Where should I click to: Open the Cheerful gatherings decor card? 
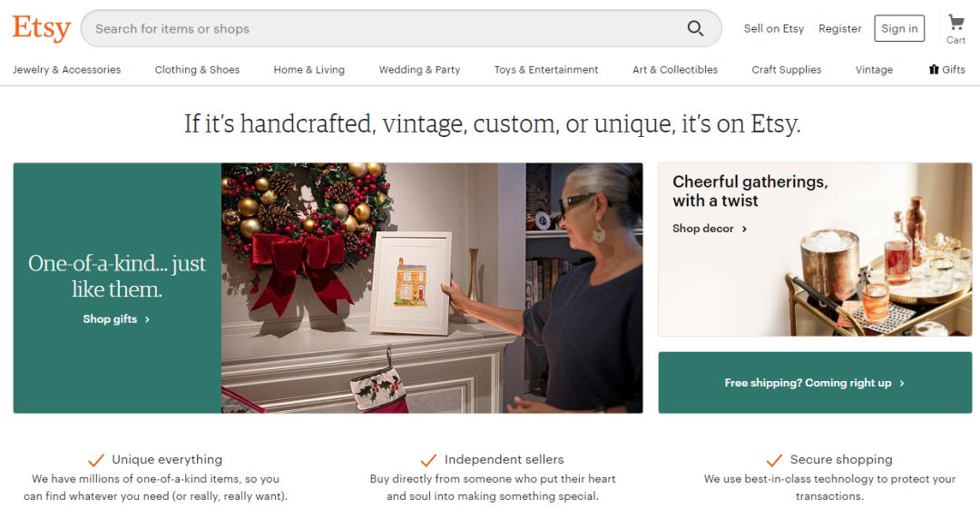pyautogui.click(x=815, y=250)
